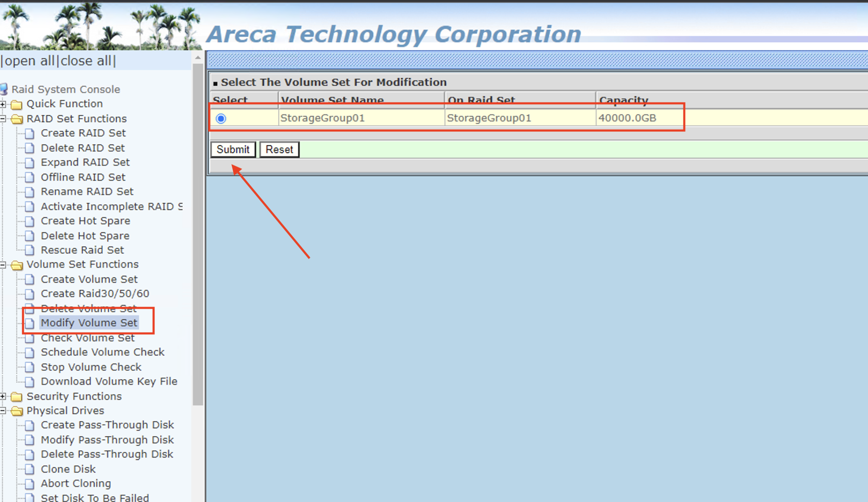This screenshot has width=868, height=502.
Task: Open the Modify Volume Set menu item
Action: 89,323
